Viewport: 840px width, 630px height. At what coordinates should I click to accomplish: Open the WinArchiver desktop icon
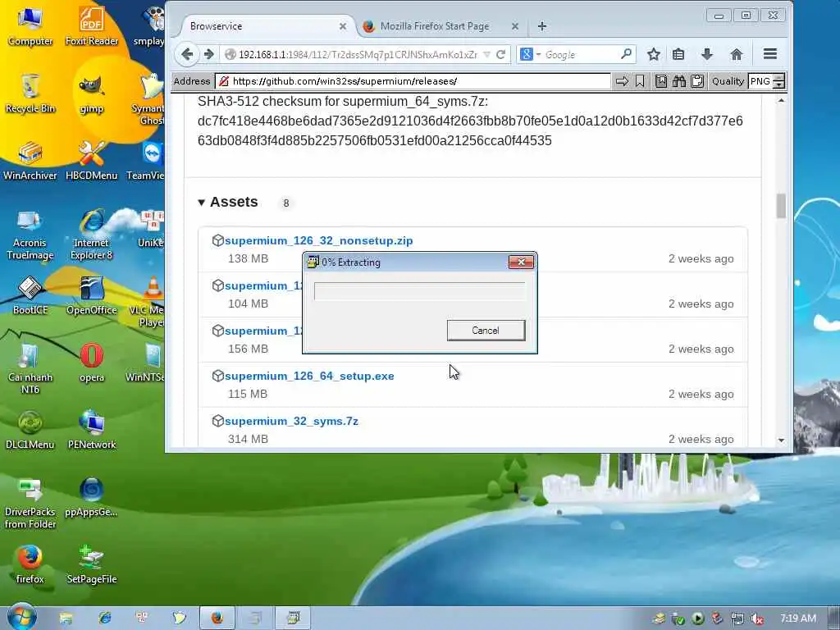click(x=30, y=161)
